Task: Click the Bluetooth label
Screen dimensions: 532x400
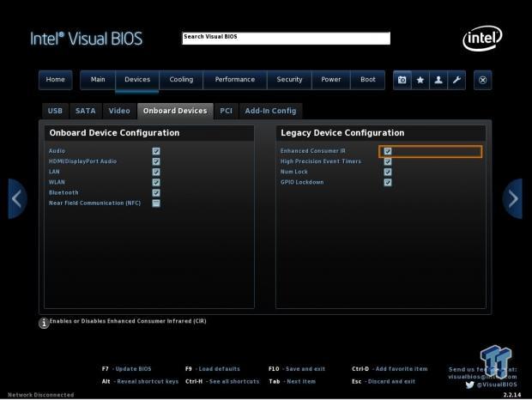Action: coord(63,193)
